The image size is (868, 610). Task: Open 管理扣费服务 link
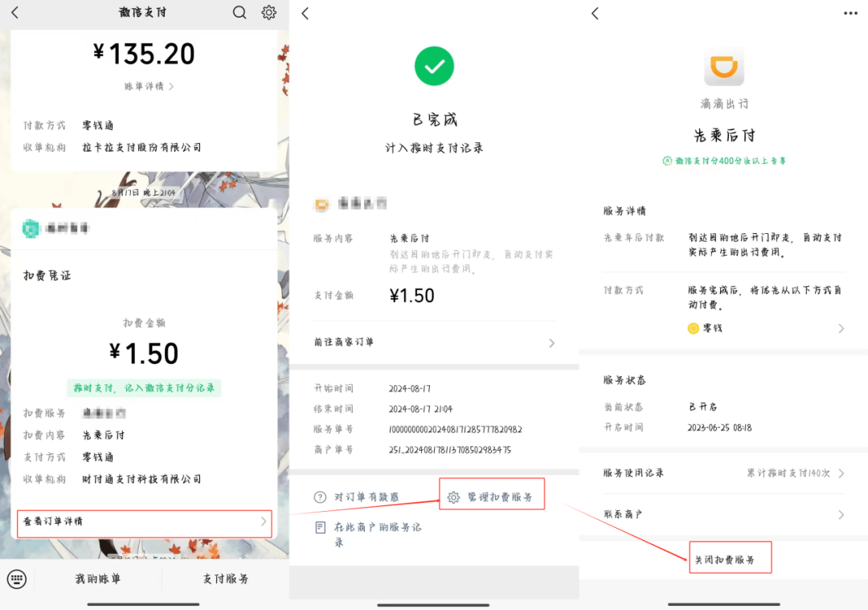coord(500,497)
